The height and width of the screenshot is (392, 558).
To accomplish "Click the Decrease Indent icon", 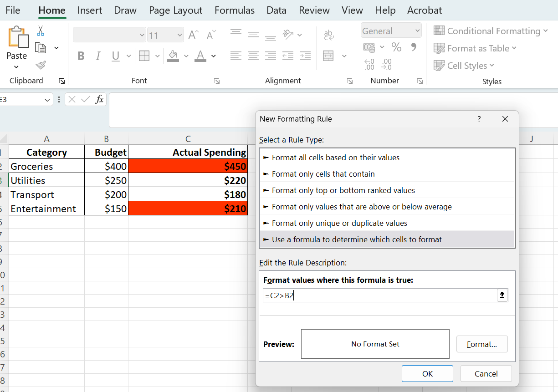I will [288, 56].
